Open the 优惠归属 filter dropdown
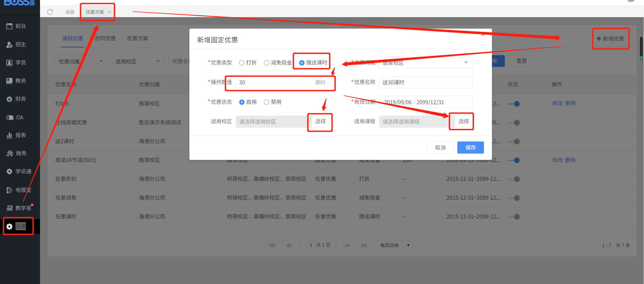 [x=81, y=61]
